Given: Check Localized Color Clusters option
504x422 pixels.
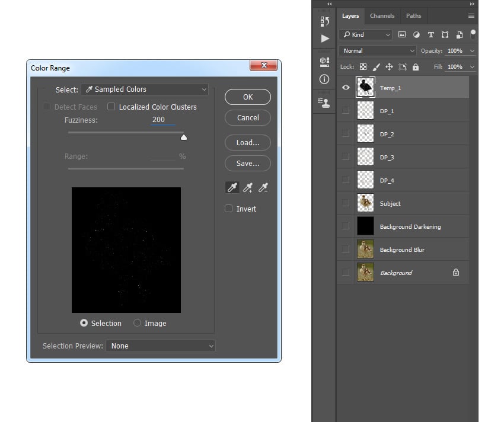Looking at the screenshot, I should [x=111, y=107].
